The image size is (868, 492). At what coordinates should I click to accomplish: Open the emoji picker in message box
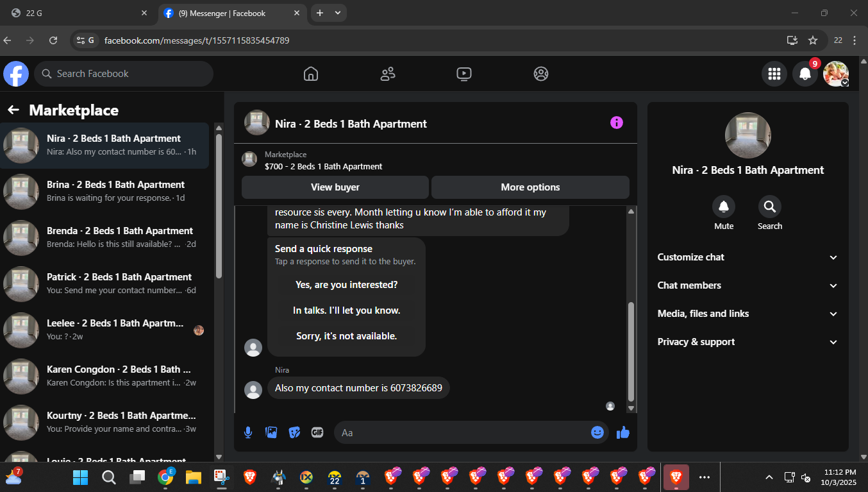597,432
